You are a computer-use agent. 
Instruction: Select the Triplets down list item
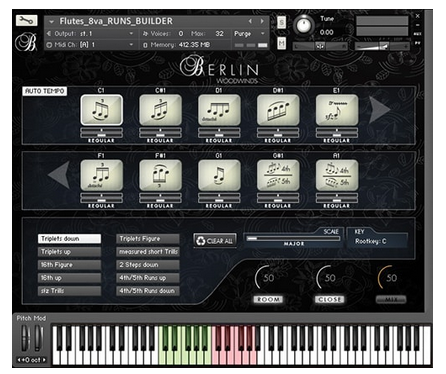click(69, 239)
